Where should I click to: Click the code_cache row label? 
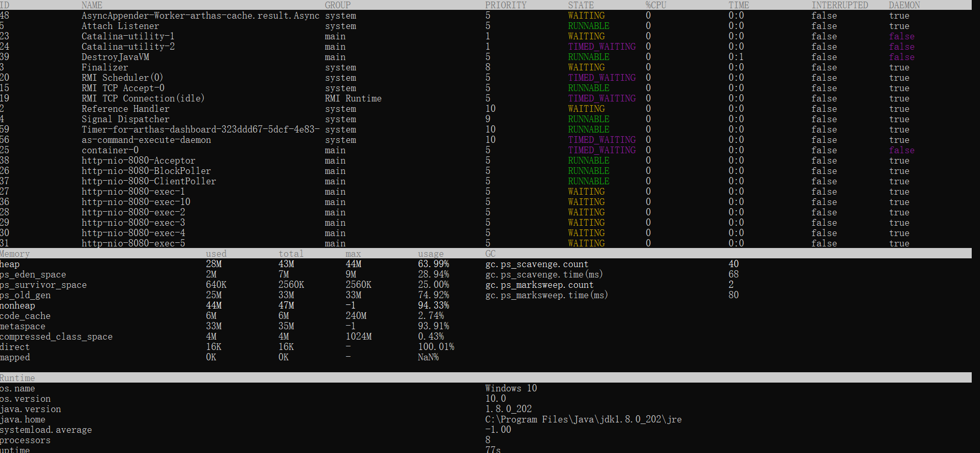25,316
